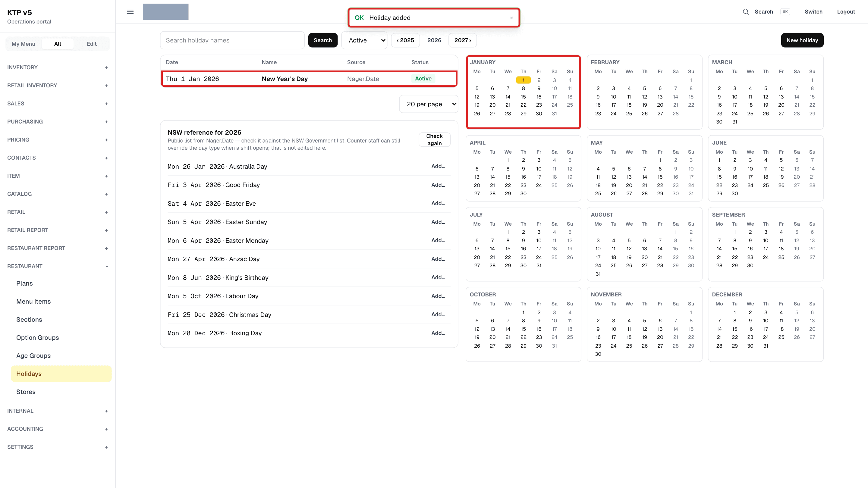Open the Menu Items page
The width and height of the screenshot is (868, 488).
pyautogui.click(x=61, y=302)
